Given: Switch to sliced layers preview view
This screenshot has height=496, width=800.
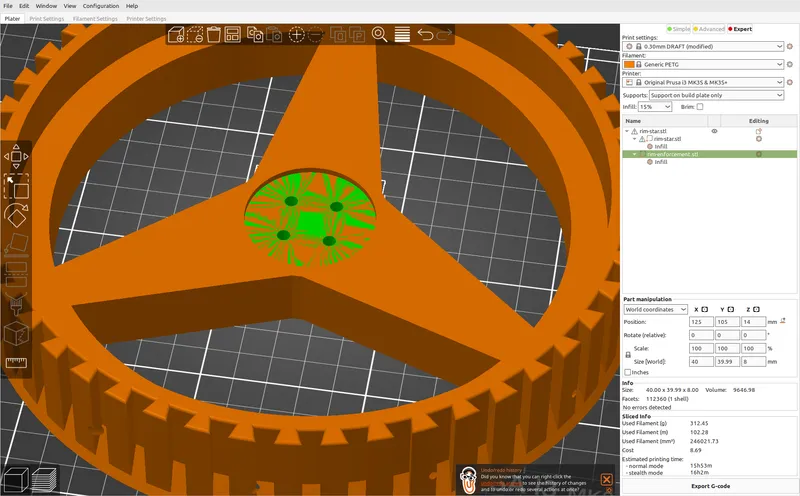Looking at the screenshot, I should tap(44, 480).
